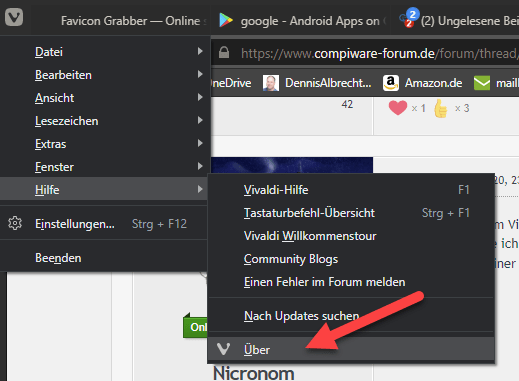Open Tastaturbefehl-Übersicht
Image resolution: width=519 pixels, height=381 pixels.
(x=351, y=213)
